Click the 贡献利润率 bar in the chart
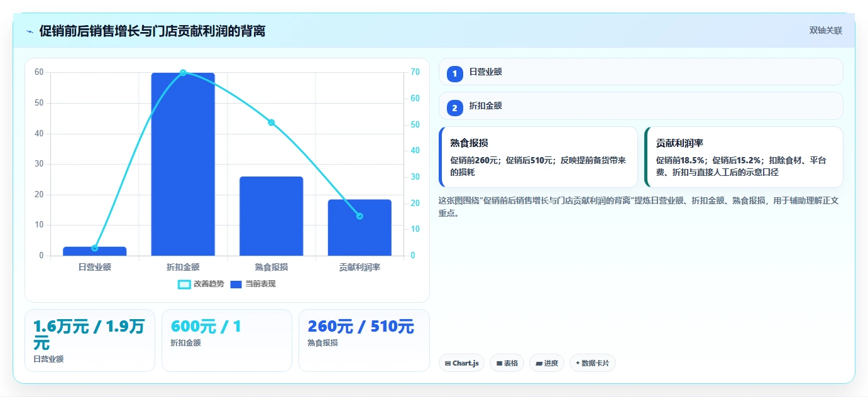This screenshot has height=397, width=868. [x=360, y=227]
